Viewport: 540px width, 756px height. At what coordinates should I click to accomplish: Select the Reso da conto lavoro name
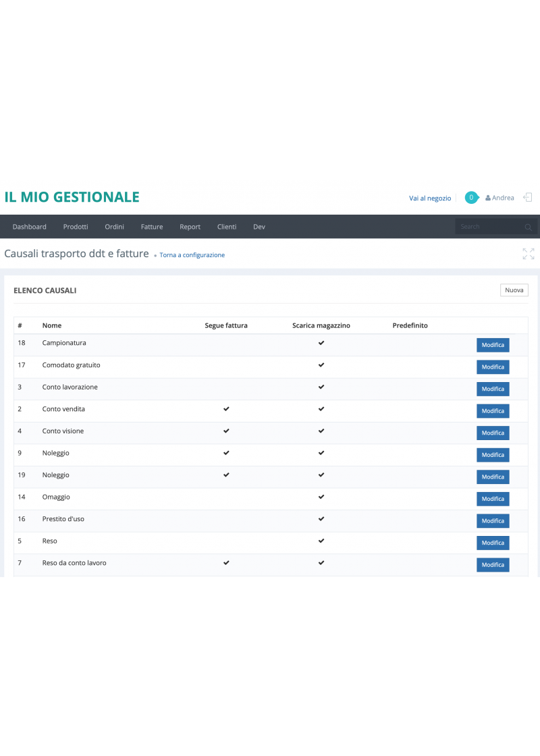tap(74, 563)
